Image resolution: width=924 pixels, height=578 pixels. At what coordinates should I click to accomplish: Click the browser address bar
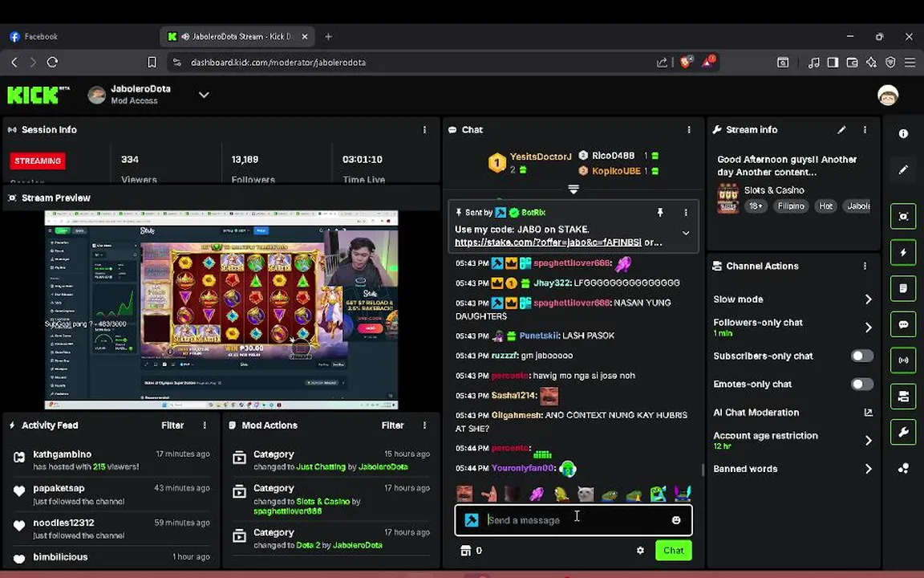point(412,62)
